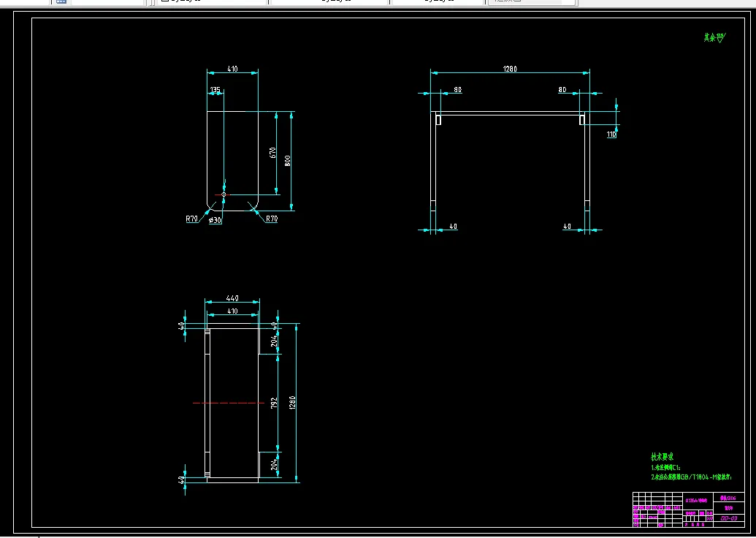This screenshot has height=538, width=756.
Task: Click the 技术要求 heading text
Action: point(662,456)
